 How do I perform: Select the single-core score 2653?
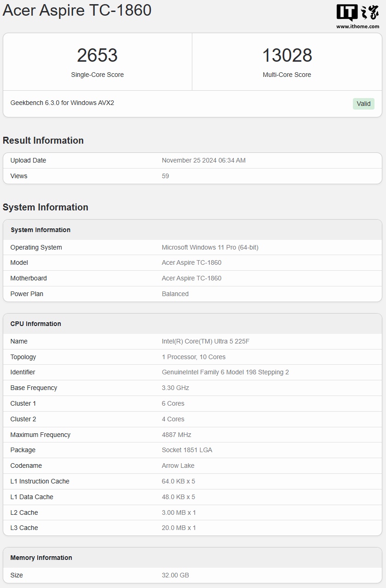coord(97,55)
